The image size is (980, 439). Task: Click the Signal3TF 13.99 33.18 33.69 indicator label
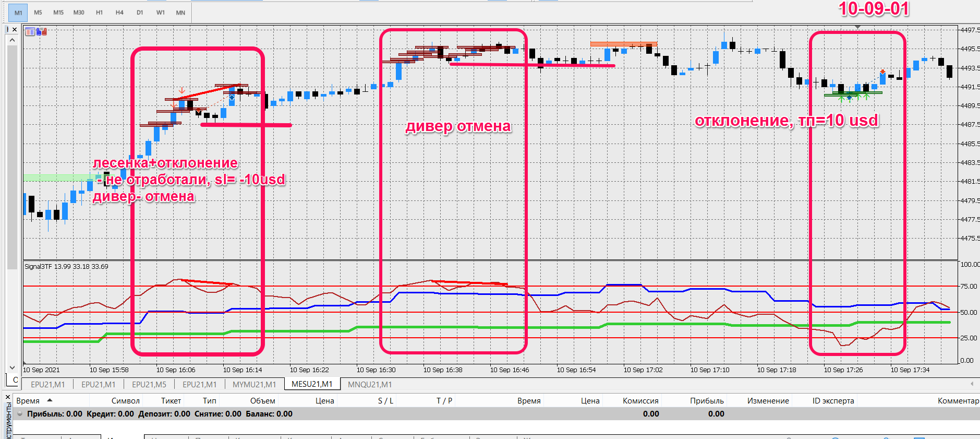pos(66,266)
